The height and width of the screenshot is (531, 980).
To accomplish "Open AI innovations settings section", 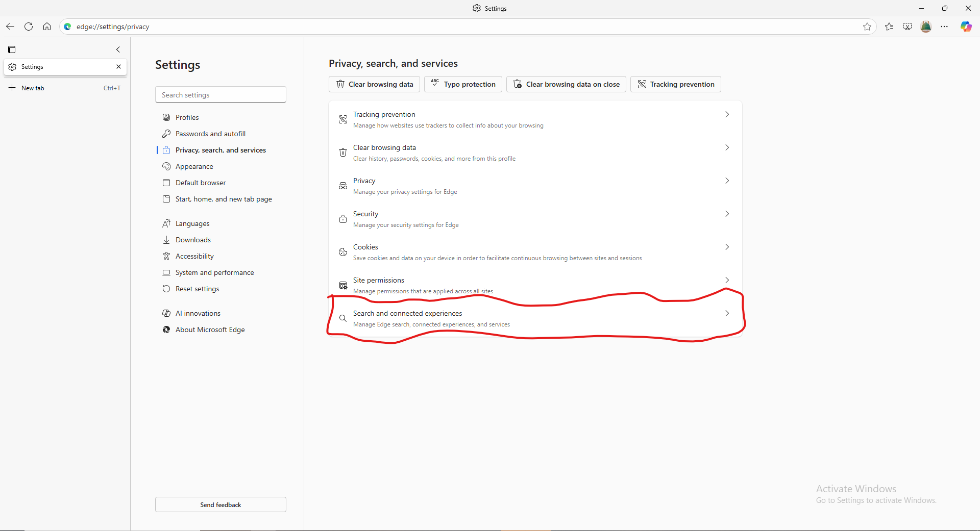I will (198, 313).
